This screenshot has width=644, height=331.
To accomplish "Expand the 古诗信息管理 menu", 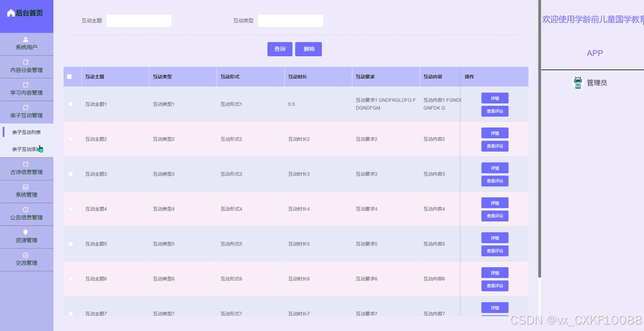I will [27, 168].
